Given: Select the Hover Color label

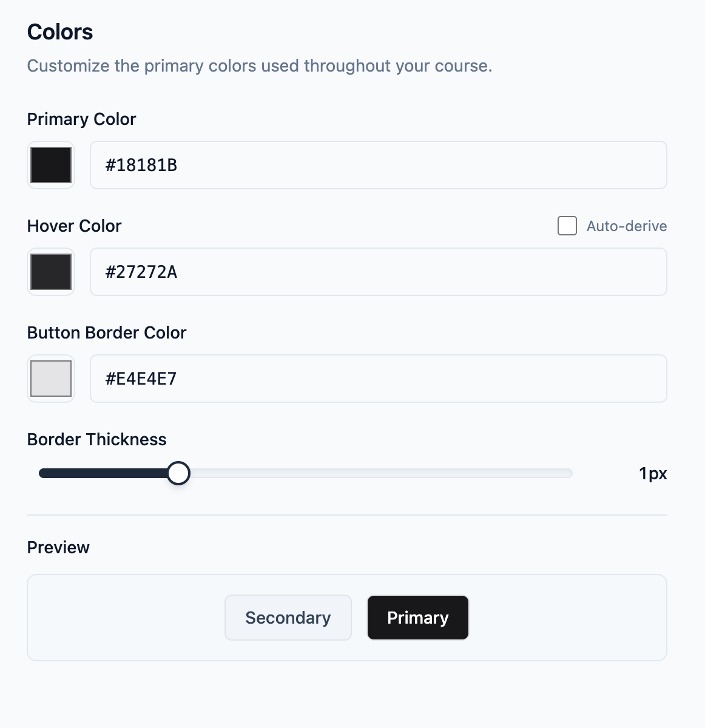Looking at the screenshot, I should tap(73, 226).
